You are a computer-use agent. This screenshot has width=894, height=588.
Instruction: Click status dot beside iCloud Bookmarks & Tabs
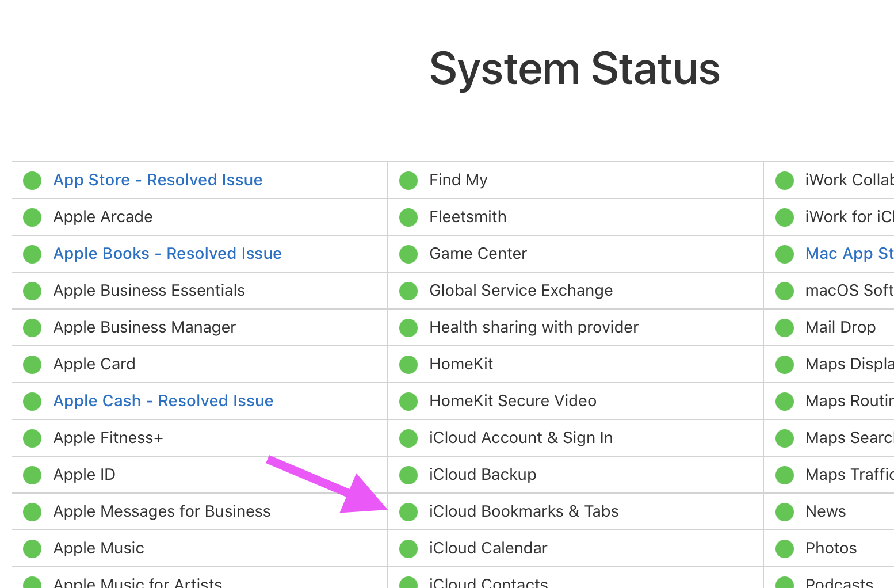pyautogui.click(x=408, y=512)
